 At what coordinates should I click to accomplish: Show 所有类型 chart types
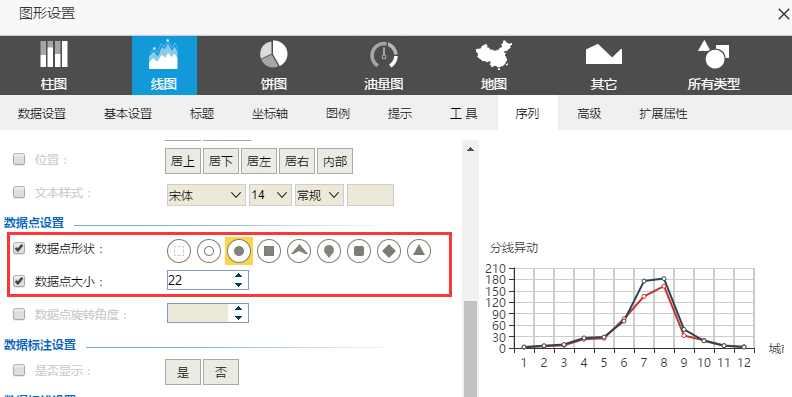(x=713, y=66)
